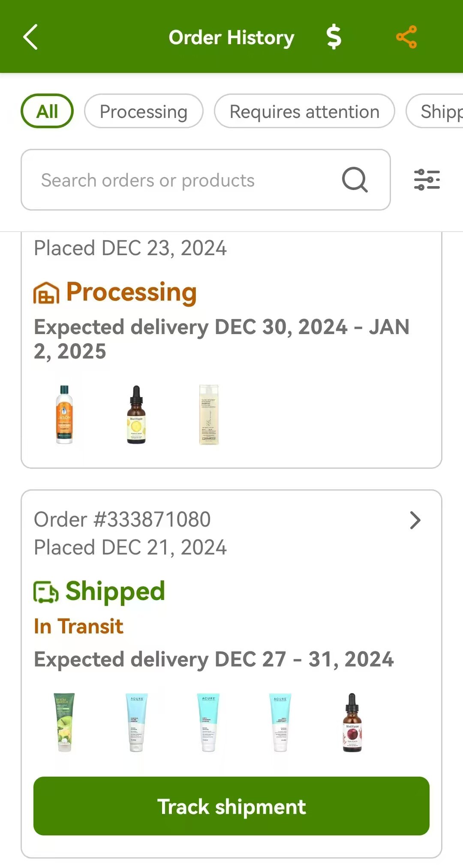Choose the Requires attention filter

pos(304,111)
